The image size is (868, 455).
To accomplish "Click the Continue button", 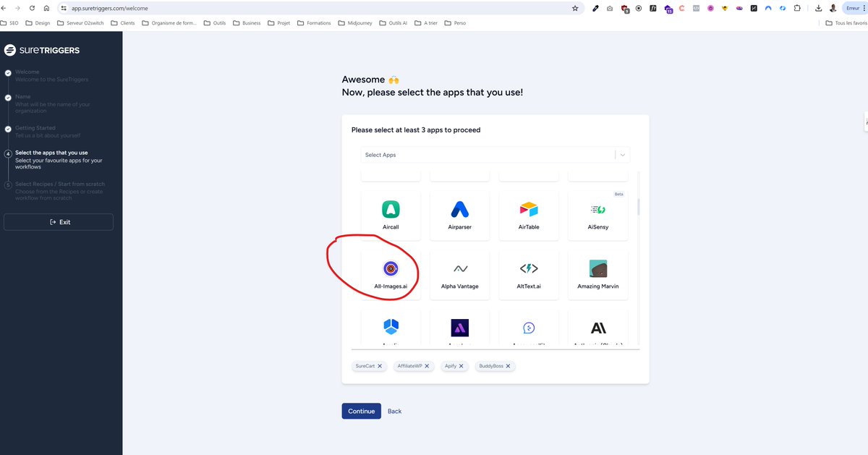I will [x=361, y=411].
